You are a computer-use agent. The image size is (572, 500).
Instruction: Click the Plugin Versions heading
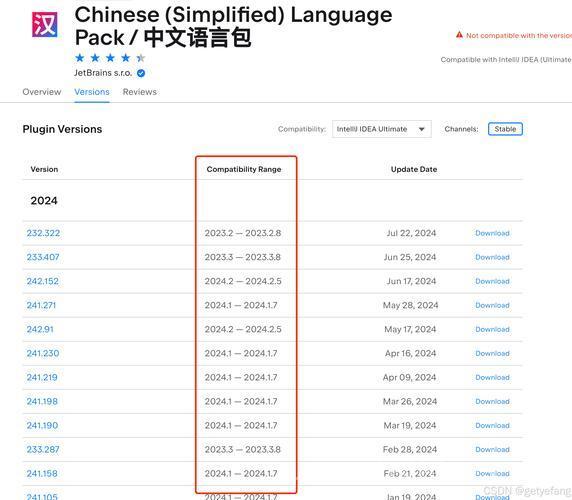(x=62, y=129)
